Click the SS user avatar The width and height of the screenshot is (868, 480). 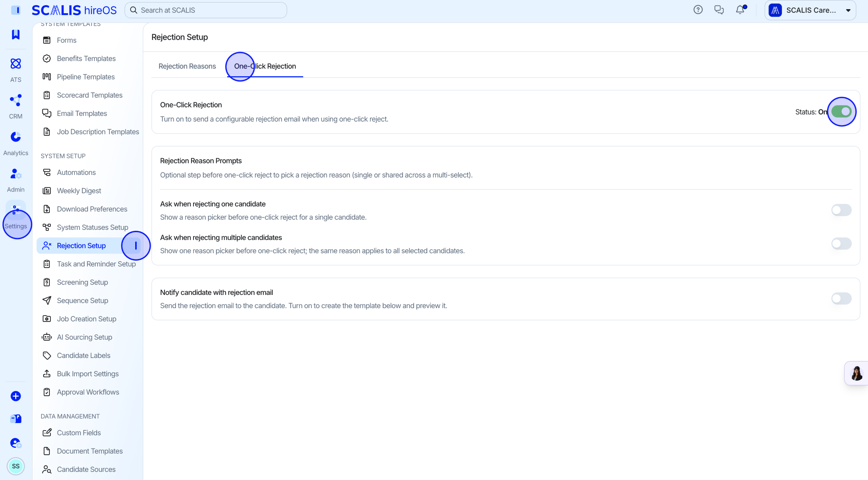click(16, 466)
